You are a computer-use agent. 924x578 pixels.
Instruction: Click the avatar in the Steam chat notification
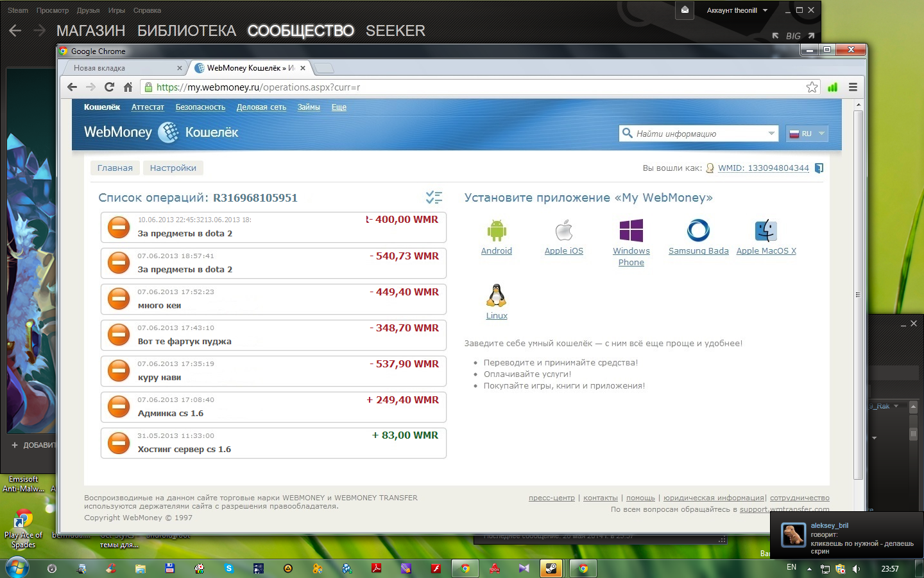pyautogui.click(x=793, y=534)
